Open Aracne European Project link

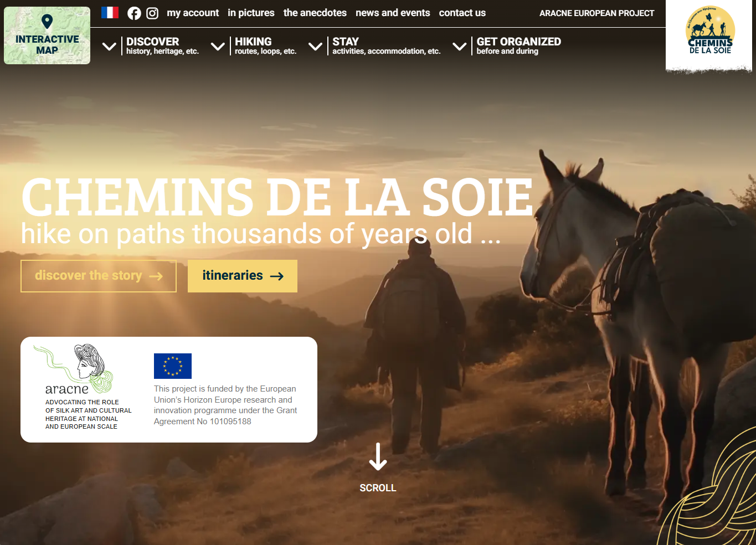point(597,13)
